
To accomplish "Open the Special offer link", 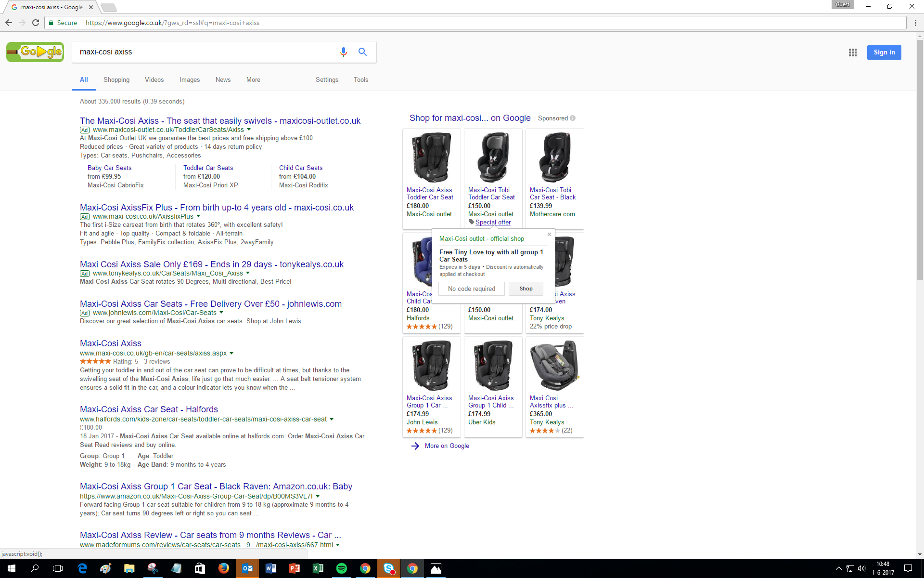I will 493,222.
